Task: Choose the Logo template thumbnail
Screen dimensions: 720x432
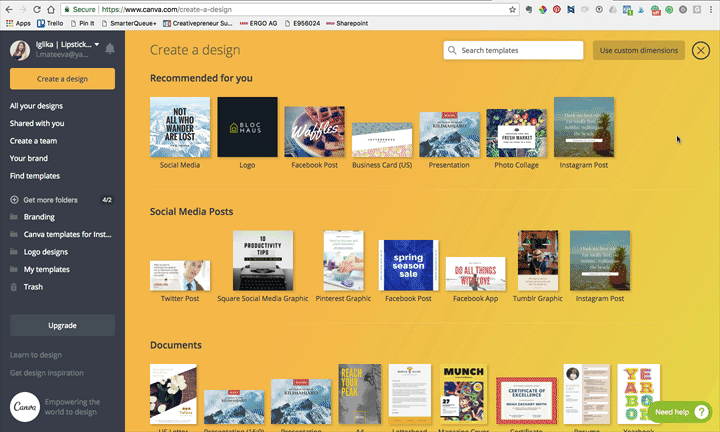Action: (247, 127)
